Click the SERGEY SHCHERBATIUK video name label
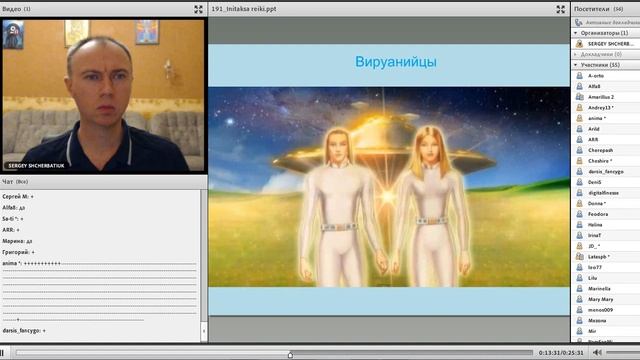Viewport: 640px width, 360px height. 36,166
